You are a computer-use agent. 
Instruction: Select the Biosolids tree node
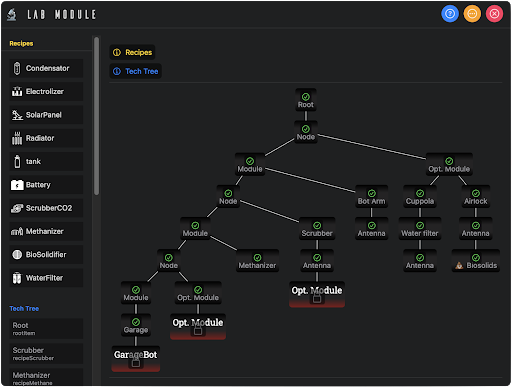pyautogui.click(x=476, y=261)
